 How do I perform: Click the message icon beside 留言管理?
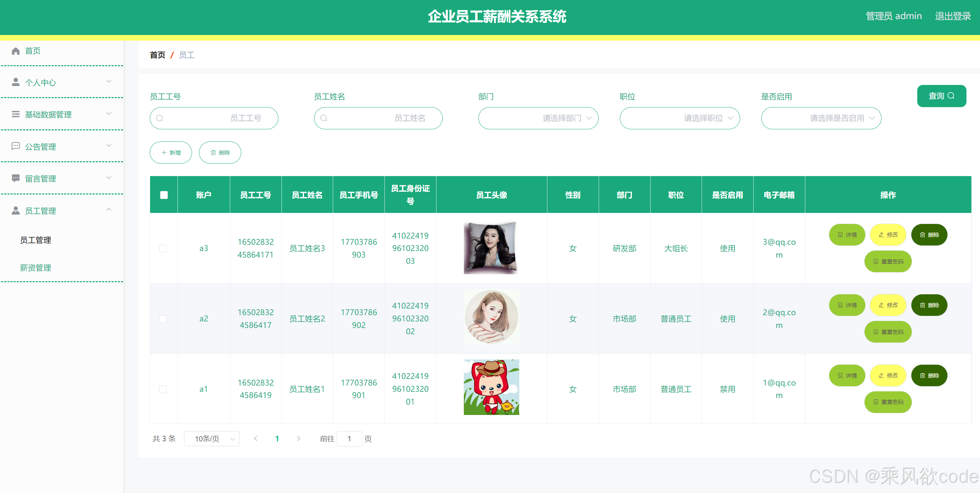coord(16,178)
